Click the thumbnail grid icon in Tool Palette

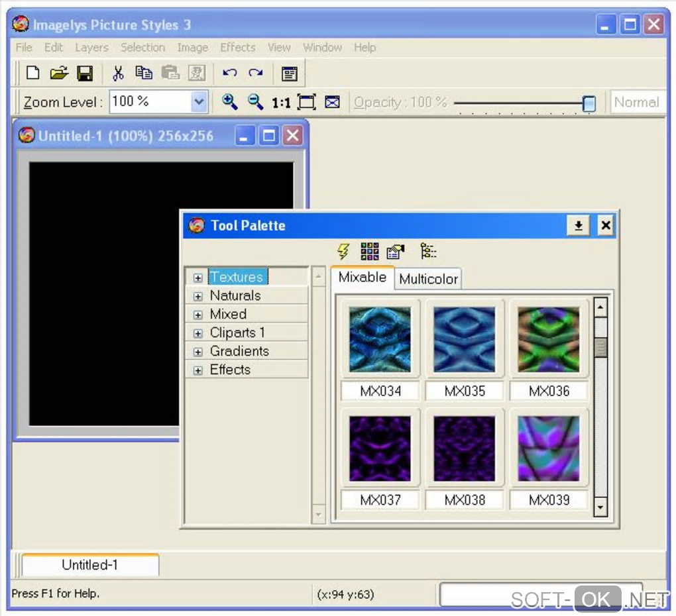[x=369, y=251]
